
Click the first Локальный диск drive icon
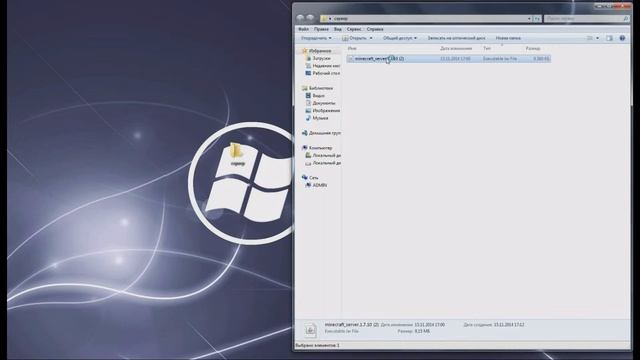pos(309,155)
